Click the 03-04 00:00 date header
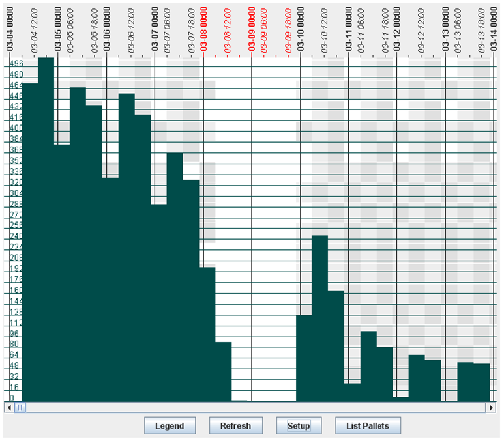 (x=10, y=29)
